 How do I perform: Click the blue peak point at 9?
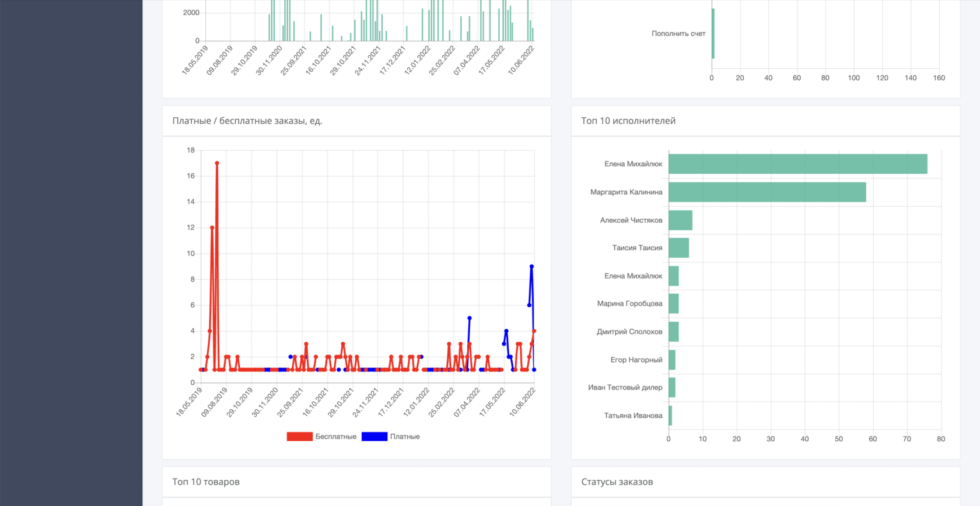coord(531,266)
